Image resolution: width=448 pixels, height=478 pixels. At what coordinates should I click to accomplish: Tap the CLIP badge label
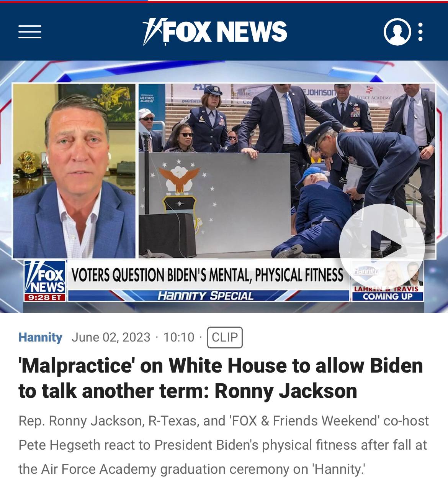(225, 337)
